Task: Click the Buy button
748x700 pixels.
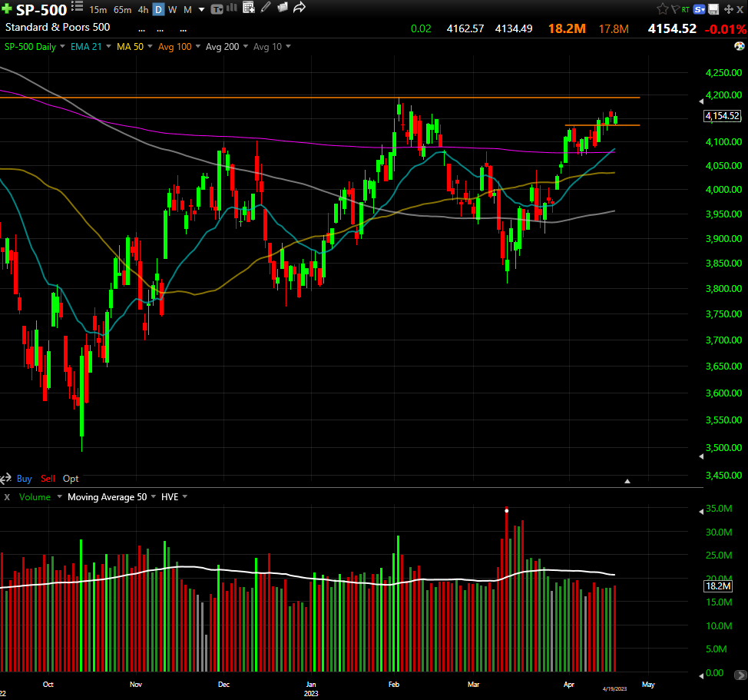Action: [25, 479]
